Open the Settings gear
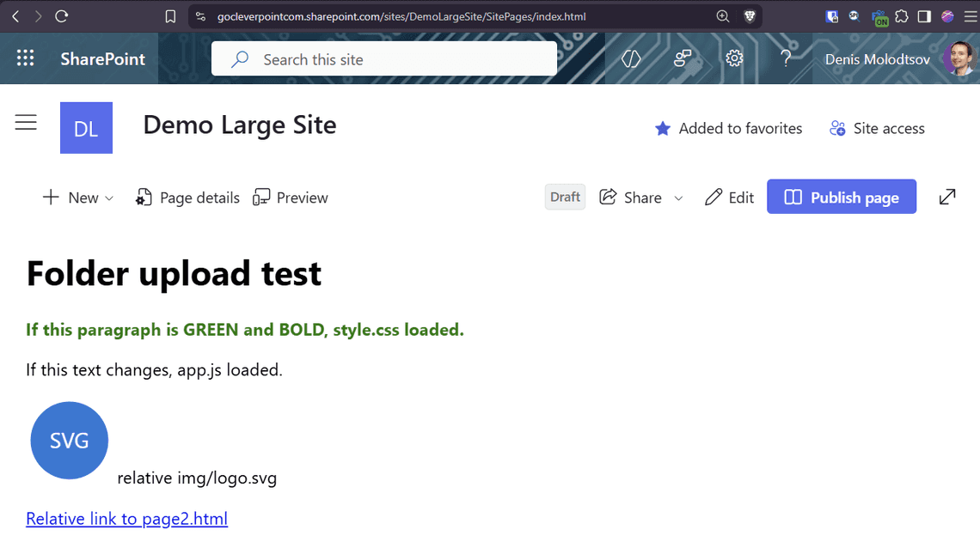The width and height of the screenshot is (980, 554). pyautogui.click(x=734, y=58)
